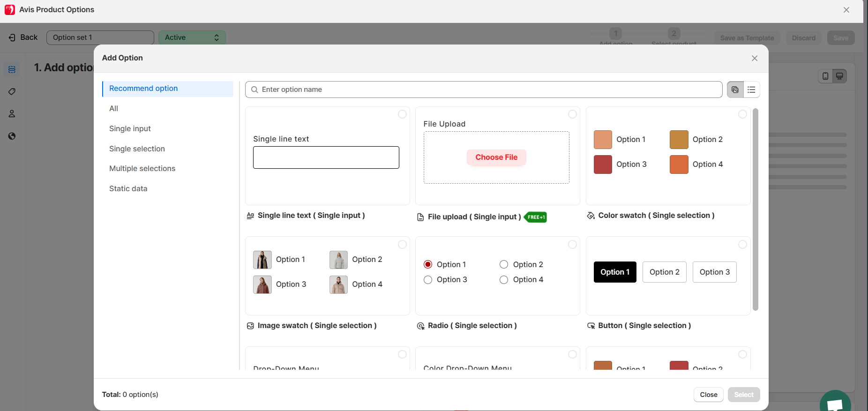Switch to Static data category

point(128,188)
